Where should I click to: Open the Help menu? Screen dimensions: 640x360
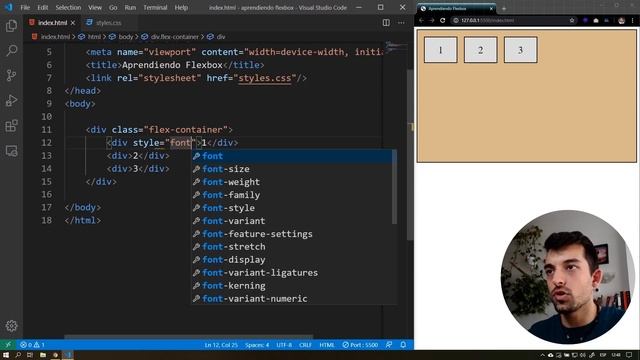coord(181,7)
